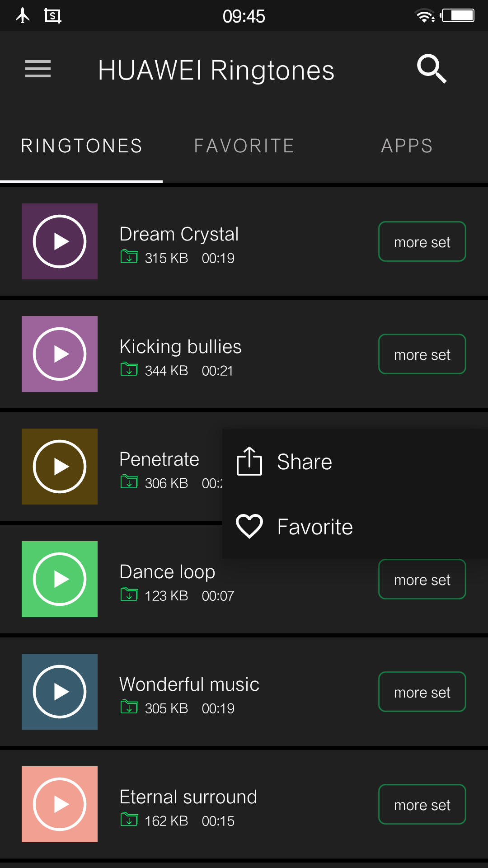Tap the search magnifier icon
The image size is (488, 868).
(x=432, y=69)
